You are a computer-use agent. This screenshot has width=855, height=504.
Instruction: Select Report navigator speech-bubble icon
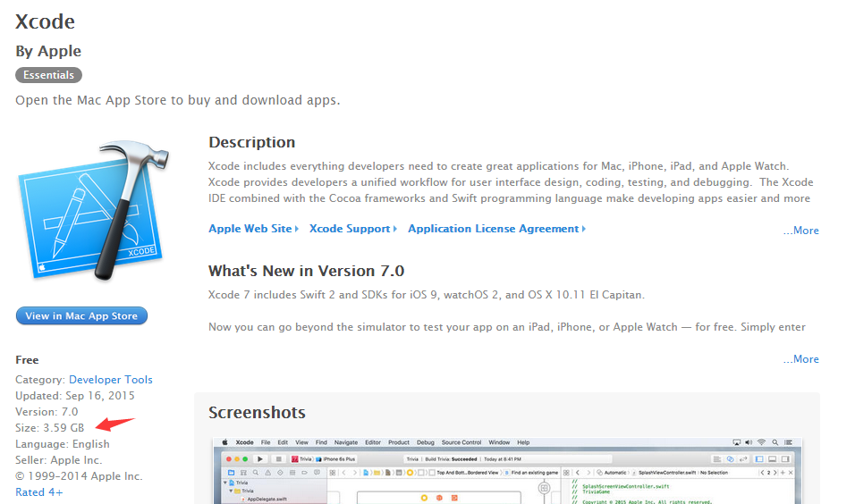(317, 473)
